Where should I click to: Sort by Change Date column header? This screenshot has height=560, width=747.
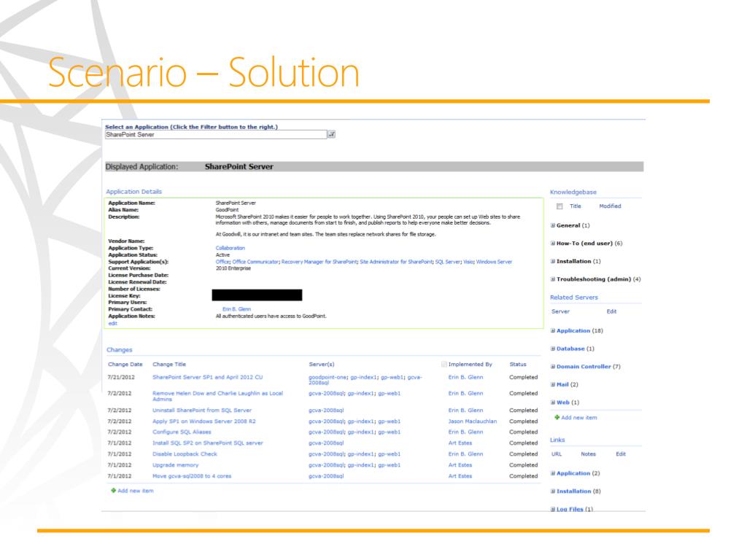coord(125,365)
